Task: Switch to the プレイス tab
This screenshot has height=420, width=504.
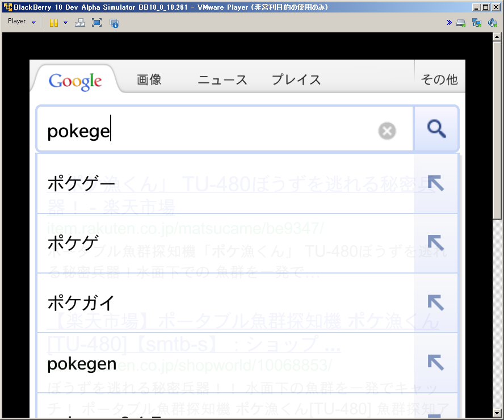Action: click(x=296, y=79)
